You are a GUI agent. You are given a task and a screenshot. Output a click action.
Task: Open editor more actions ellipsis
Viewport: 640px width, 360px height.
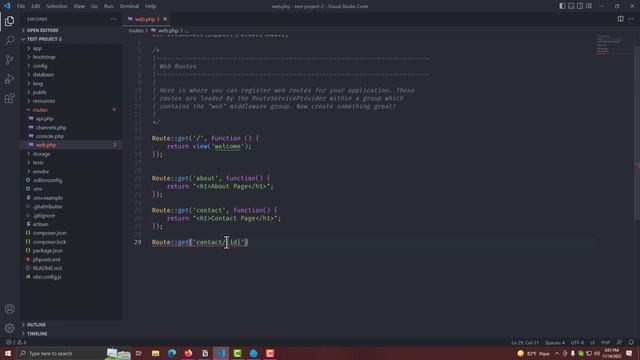(631, 19)
